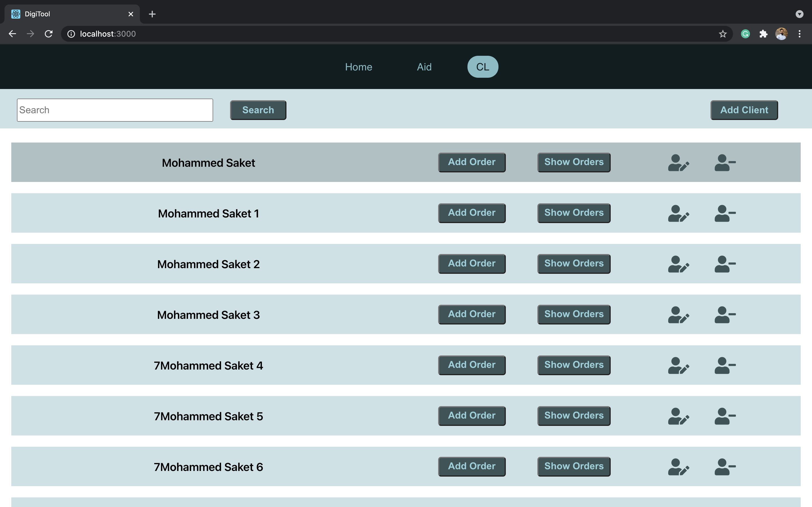Image resolution: width=812 pixels, height=507 pixels.
Task: Click the remove-client icon for Mohammed Saket 3
Action: (724, 315)
